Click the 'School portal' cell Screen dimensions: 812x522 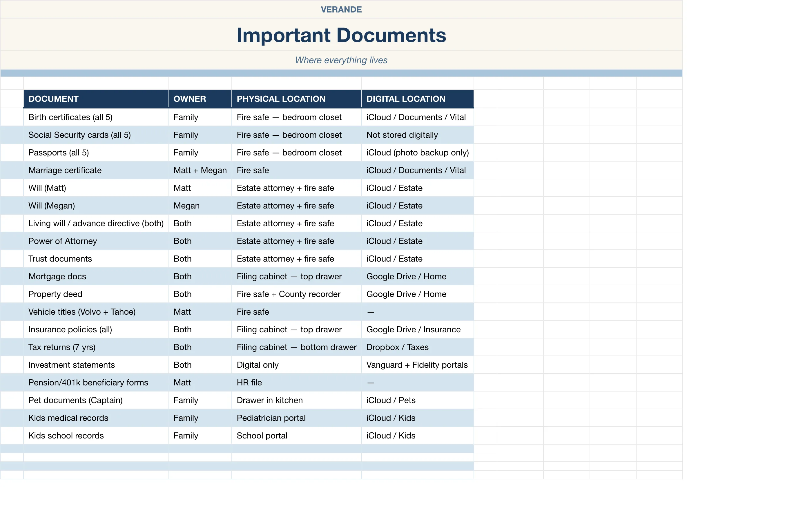pos(297,436)
